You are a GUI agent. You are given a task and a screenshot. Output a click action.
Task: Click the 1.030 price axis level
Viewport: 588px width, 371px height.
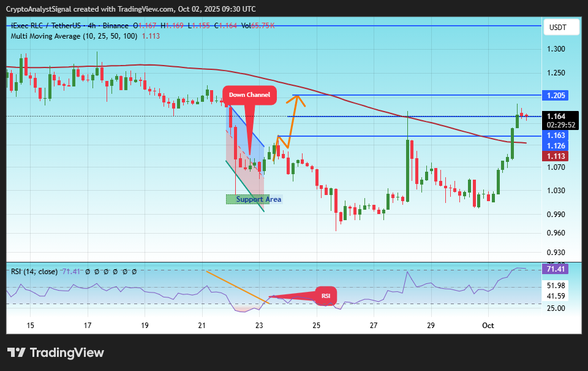click(x=556, y=191)
